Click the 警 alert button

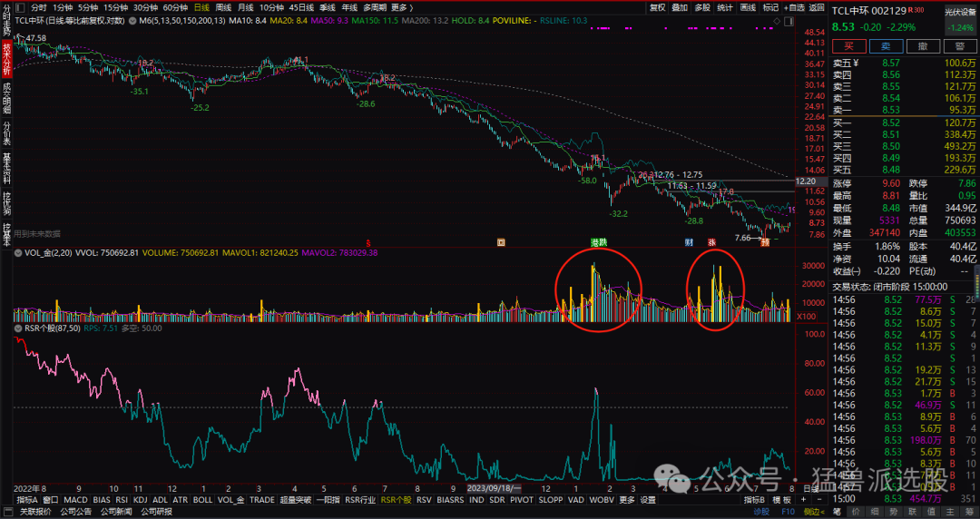pyautogui.click(x=960, y=46)
